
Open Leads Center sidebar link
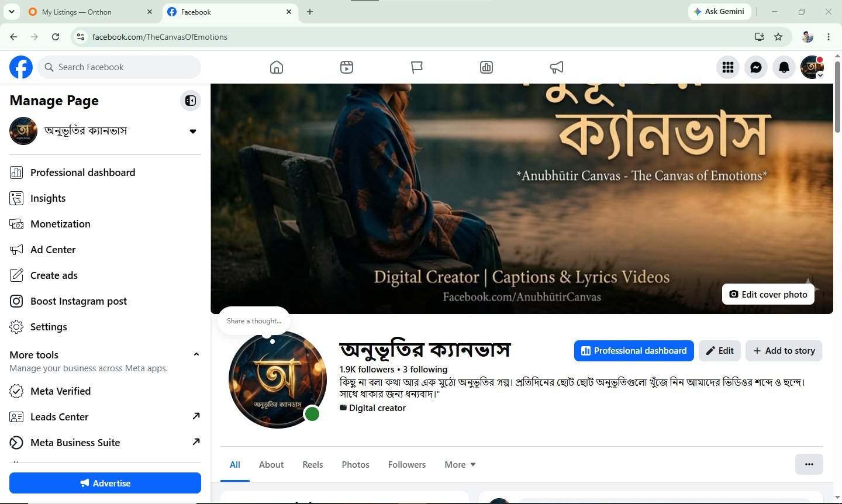(x=105, y=417)
